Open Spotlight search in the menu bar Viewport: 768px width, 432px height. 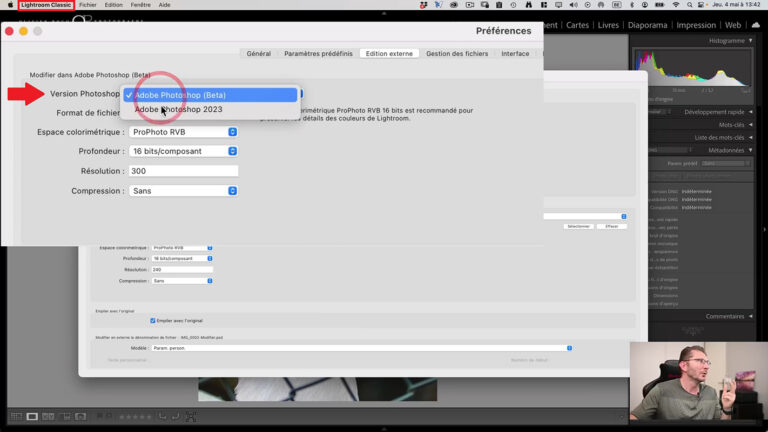689,5
